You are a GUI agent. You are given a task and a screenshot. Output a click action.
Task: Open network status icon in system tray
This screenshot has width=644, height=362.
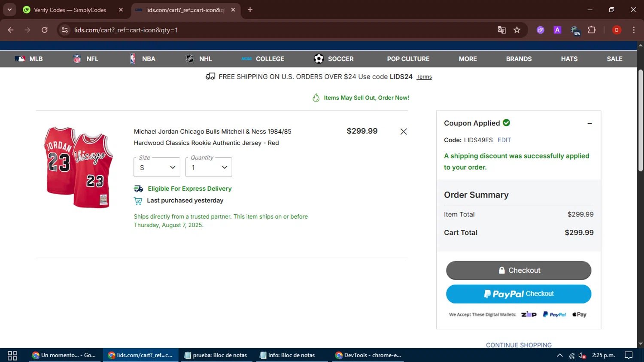coord(571,355)
